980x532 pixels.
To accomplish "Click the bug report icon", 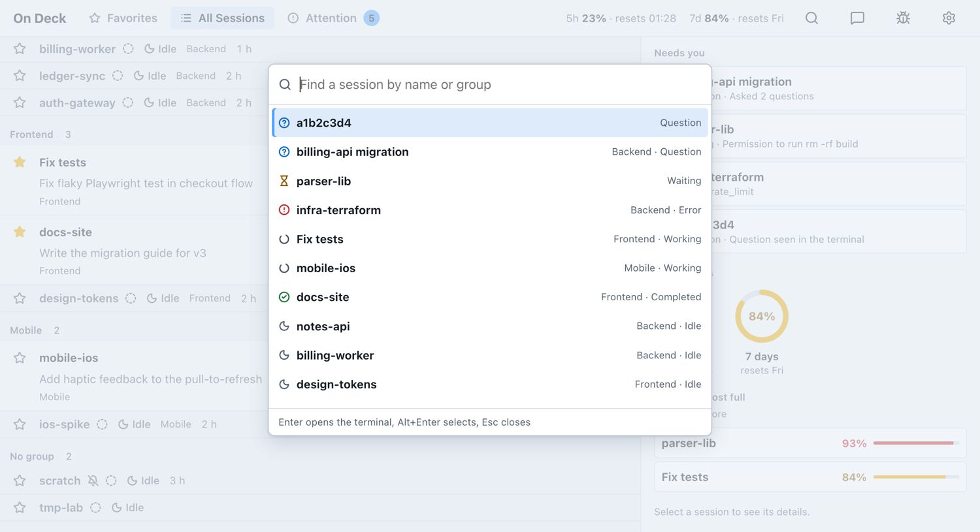I will tap(903, 18).
